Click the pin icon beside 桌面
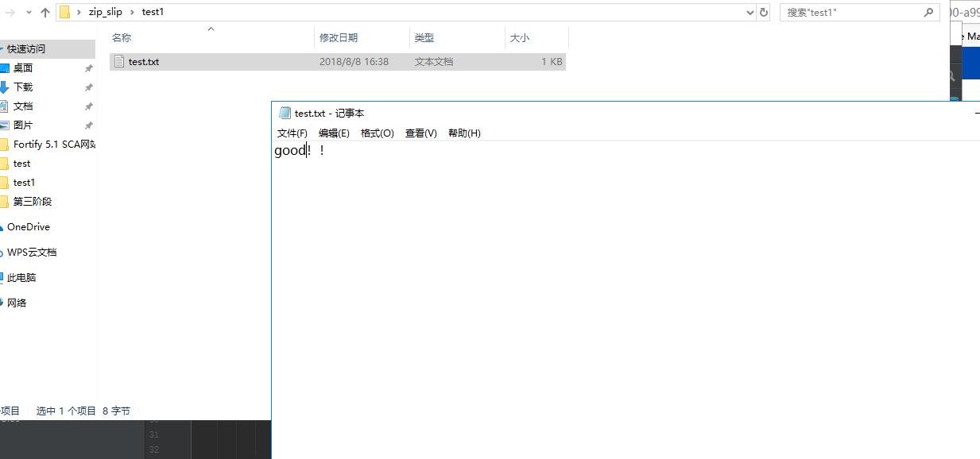The image size is (980, 459). click(89, 68)
